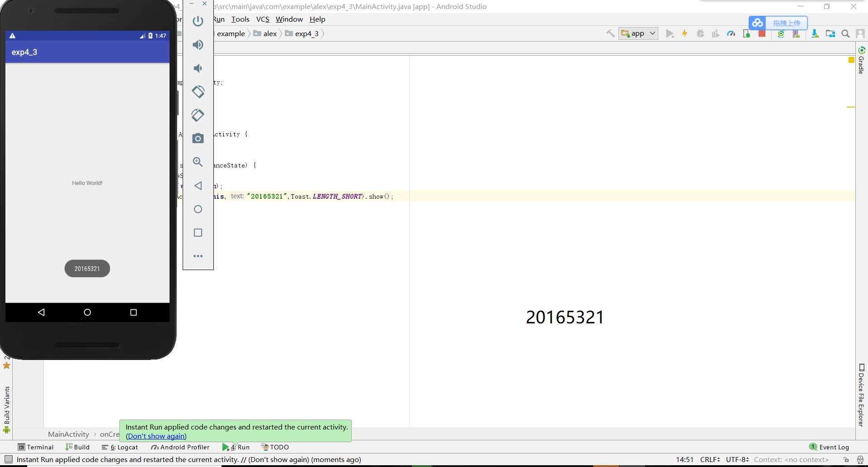The width and height of the screenshot is (868, 467).
Task: Open the TODO tool window
Action: [x=275, y=447]
